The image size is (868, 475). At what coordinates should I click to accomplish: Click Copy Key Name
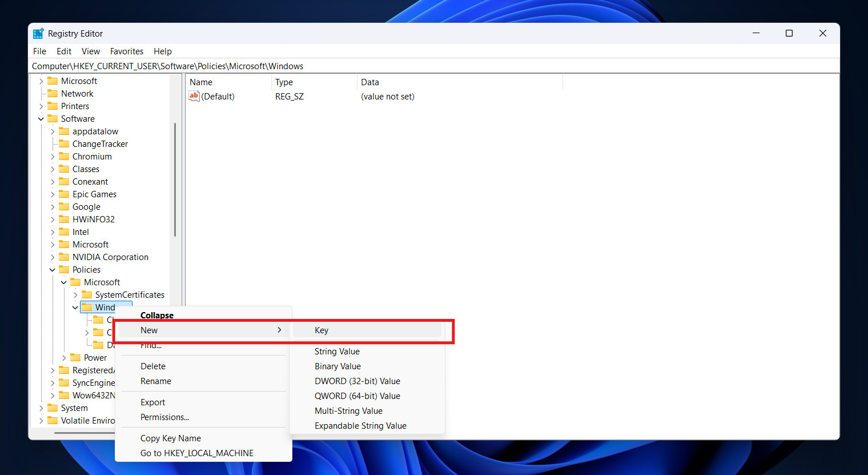coord(170,438)
